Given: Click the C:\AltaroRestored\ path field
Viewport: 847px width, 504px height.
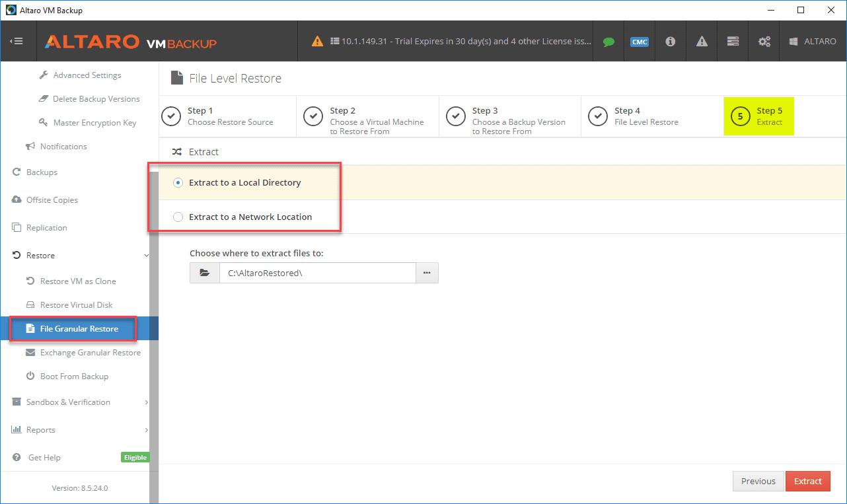Looking at the screenshot, I should 317,273.
